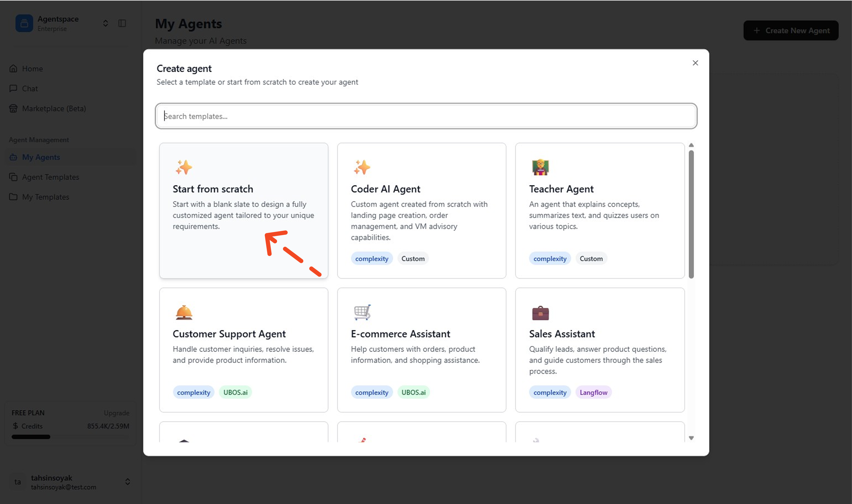Expand the workspace switcher chevron beside Agentspace
Image resolution: width=852 pixels, height=504 pixels.
(105, 23)
